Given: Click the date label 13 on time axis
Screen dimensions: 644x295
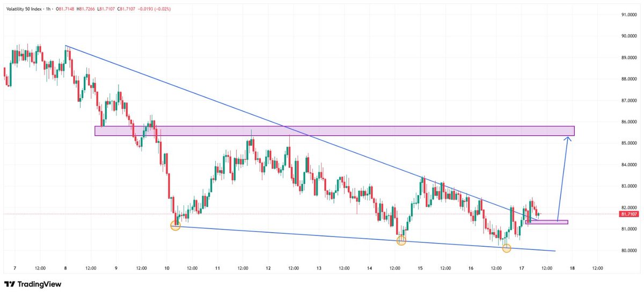Looking at the screenshot, I should pos(319,268).
